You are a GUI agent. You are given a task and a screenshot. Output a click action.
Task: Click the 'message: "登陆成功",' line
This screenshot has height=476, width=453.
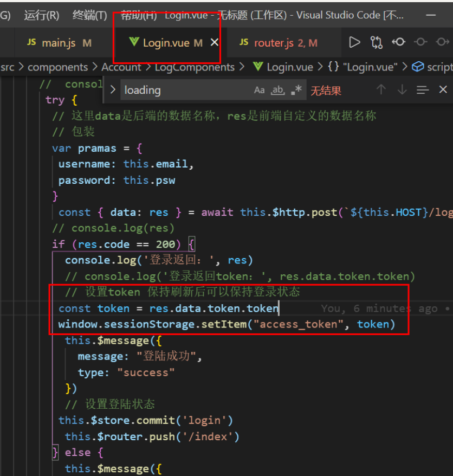click(x=140, y=356)
